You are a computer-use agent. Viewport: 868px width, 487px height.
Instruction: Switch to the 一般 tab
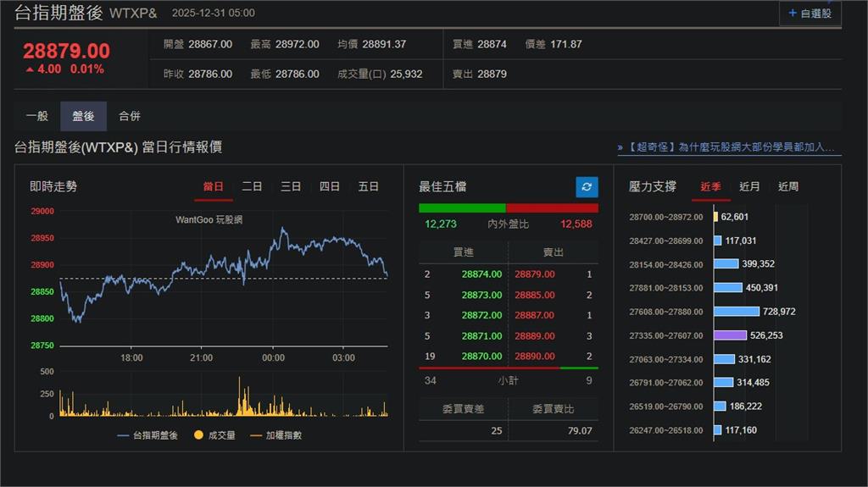pyautogui.click(x=37, y=116)
